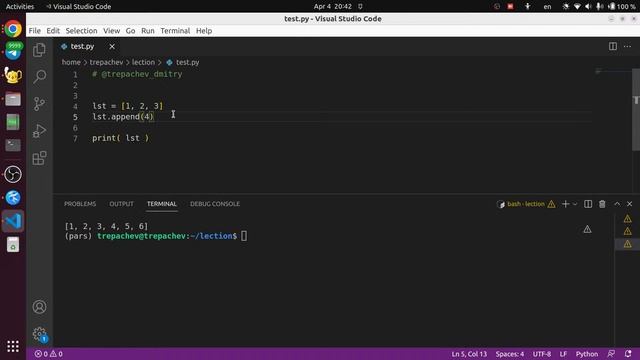
Task: Open the Terminal menu
Action: 175,31
